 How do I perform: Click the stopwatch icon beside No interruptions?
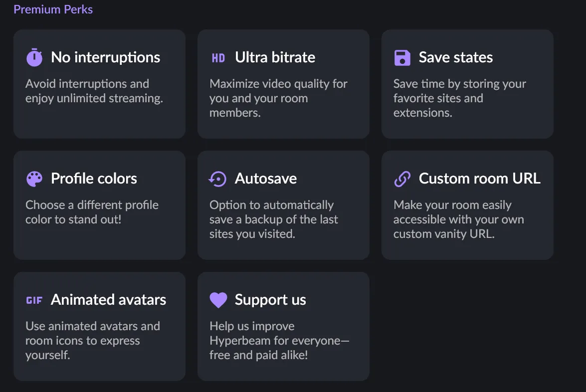pyautogui.click(x=34, y=57)
